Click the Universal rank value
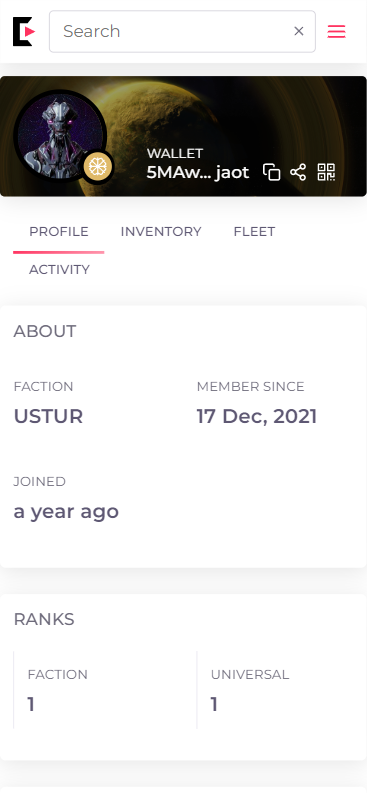Screen dimensions: 367x793 pyautogui.click(x=214, y=704)
